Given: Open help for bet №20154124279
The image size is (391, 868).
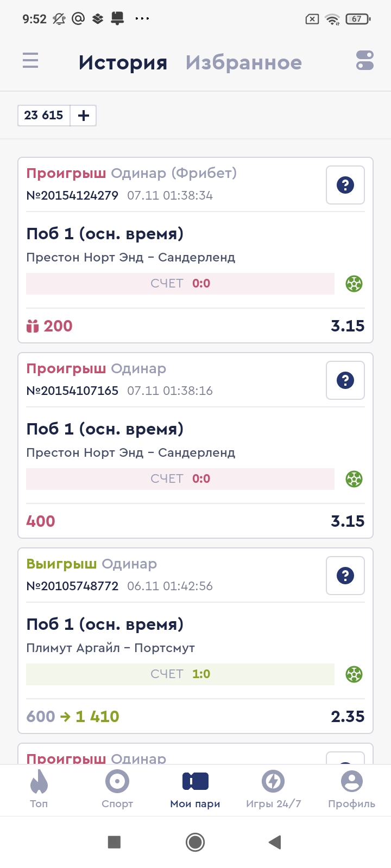Looking at the screenshot, I should pyautogui.click(x=345, y=185).
